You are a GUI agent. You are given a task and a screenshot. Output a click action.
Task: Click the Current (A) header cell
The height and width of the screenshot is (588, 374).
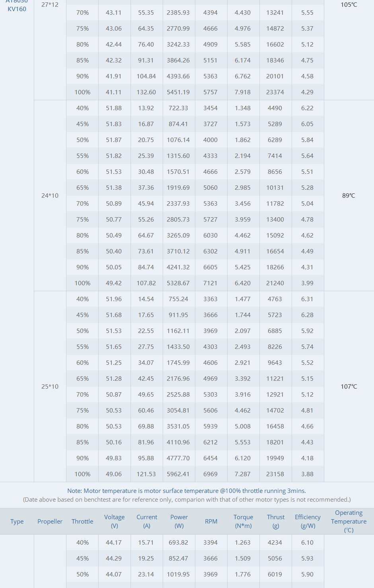(147, 521)
